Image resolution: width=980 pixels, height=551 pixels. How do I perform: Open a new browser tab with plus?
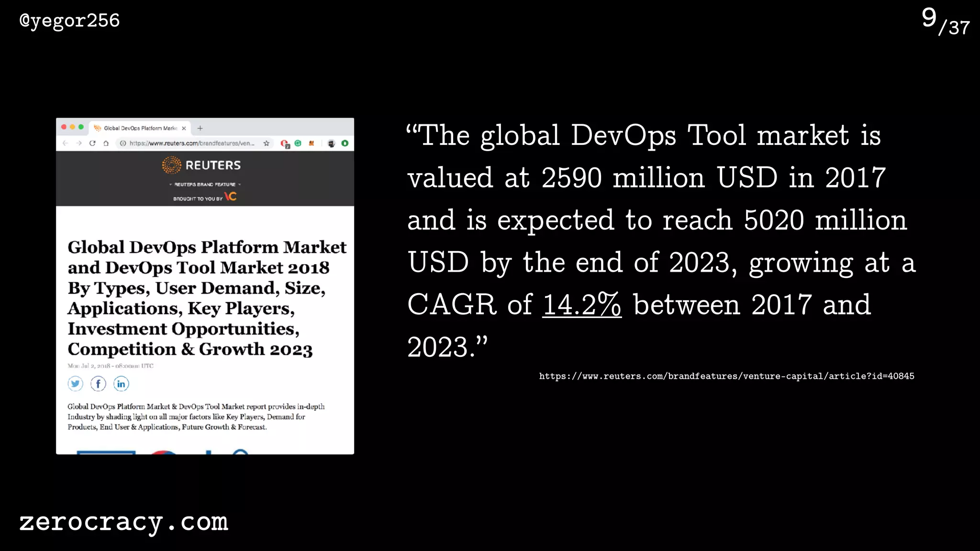[x=200, y=128]
